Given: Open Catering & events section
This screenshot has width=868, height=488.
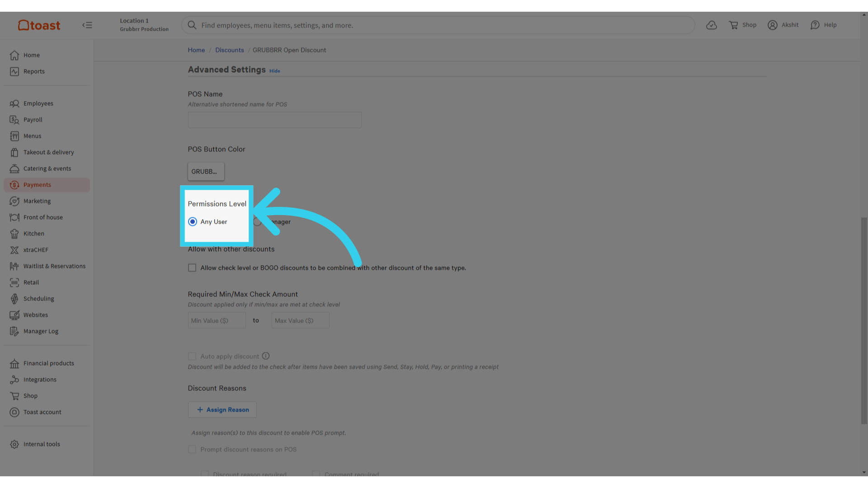Looking at the screenshot, I should [47, 169].
